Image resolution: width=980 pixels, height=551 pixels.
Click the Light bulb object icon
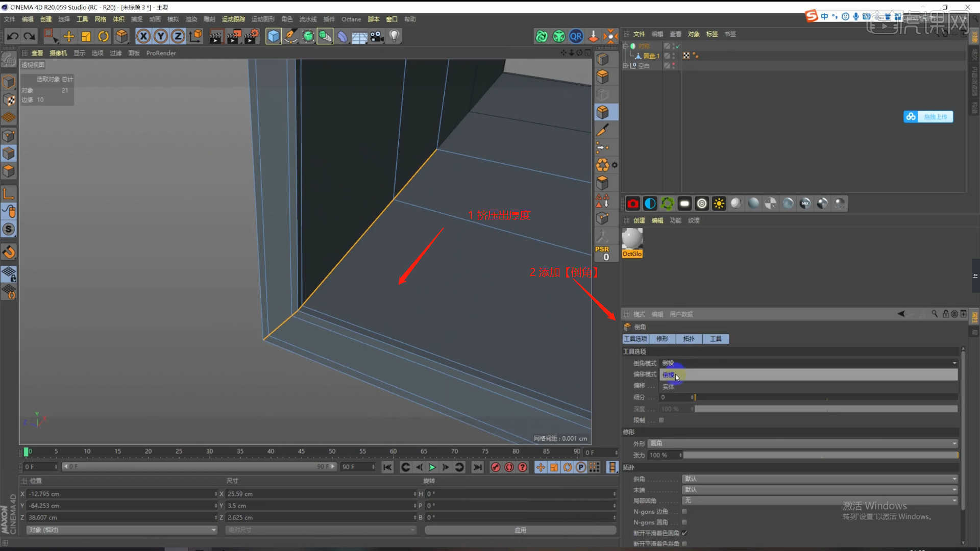click(394, 36)
